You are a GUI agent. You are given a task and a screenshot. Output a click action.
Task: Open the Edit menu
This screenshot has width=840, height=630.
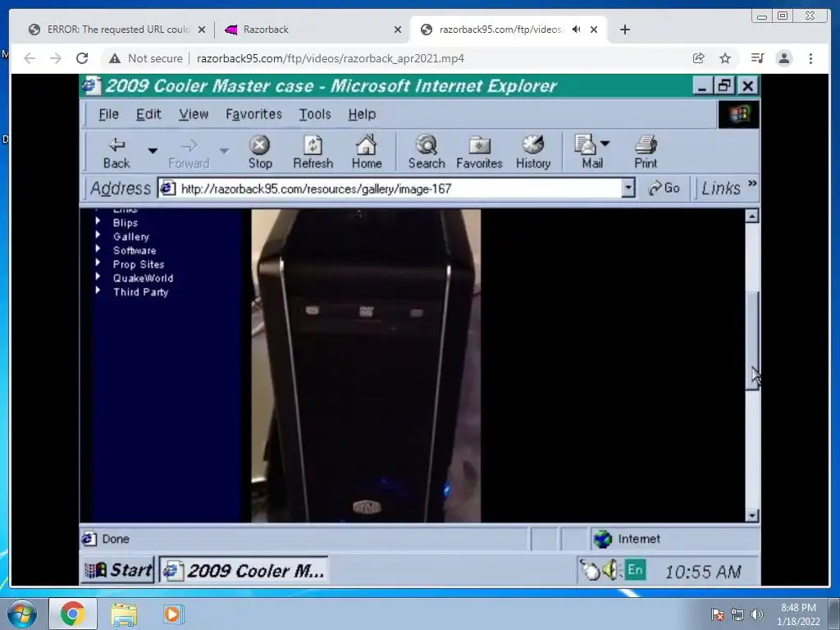click(148, 114)
